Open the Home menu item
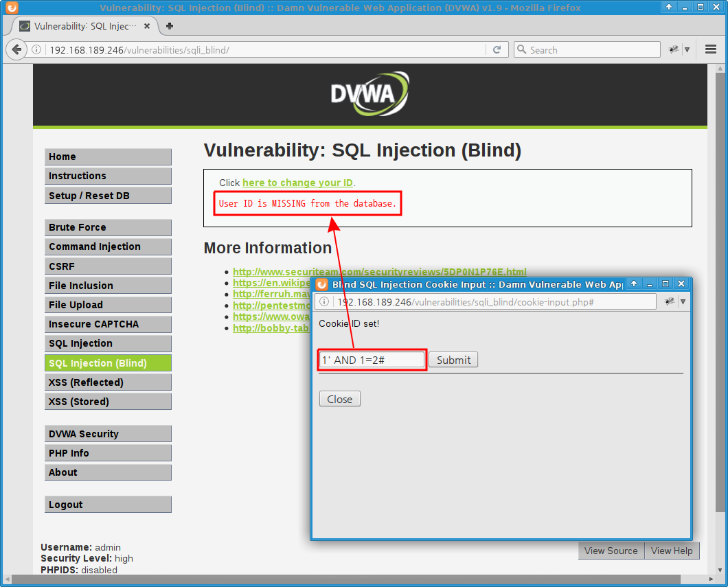728x587 pixels. pos(108,157)
